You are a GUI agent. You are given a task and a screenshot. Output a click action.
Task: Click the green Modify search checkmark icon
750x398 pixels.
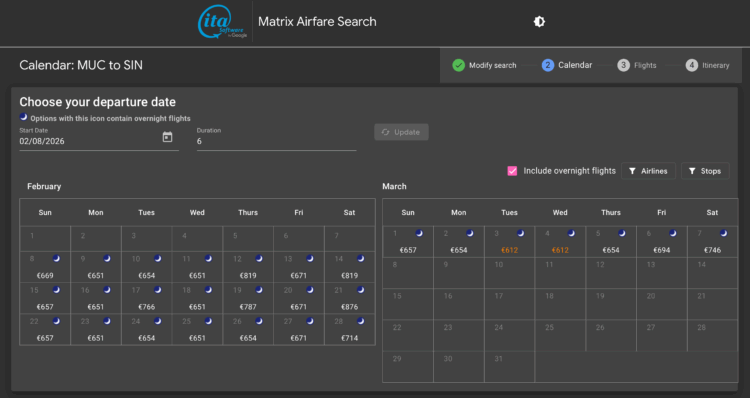point(458,65)
